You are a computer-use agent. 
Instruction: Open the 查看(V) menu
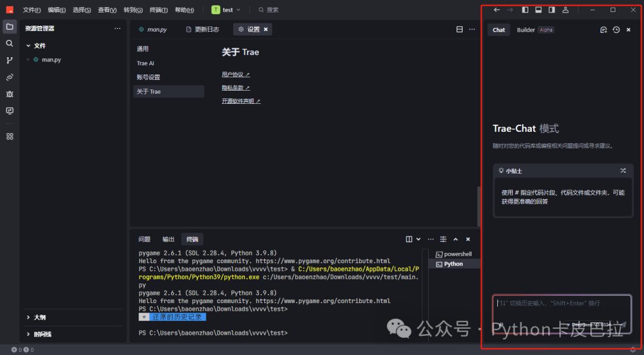107,10
